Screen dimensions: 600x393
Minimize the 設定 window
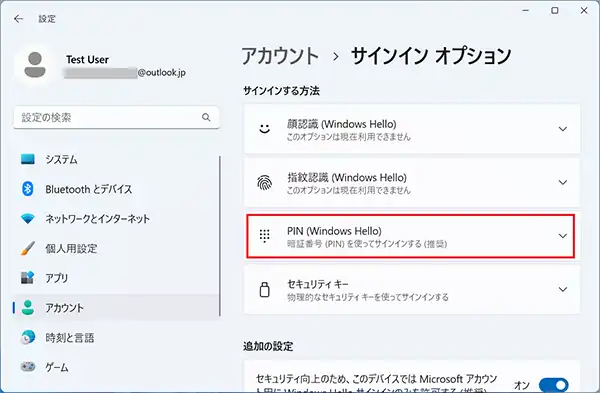click(x=526, y=10)
